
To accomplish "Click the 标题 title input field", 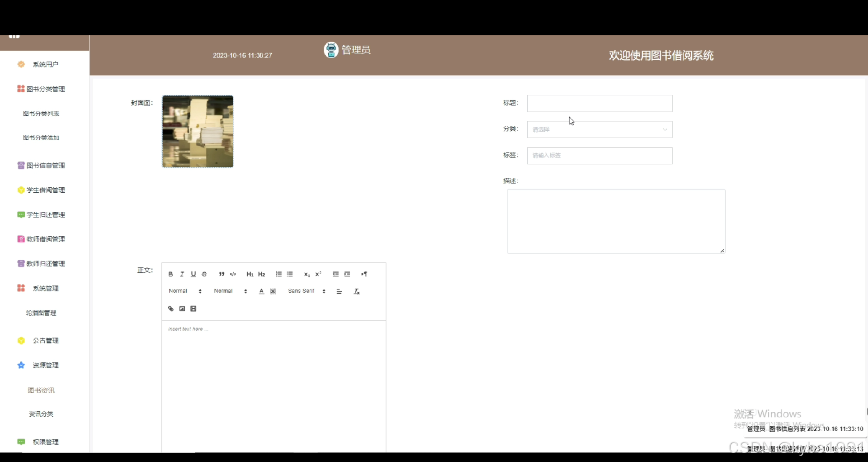I will (599, 104).
